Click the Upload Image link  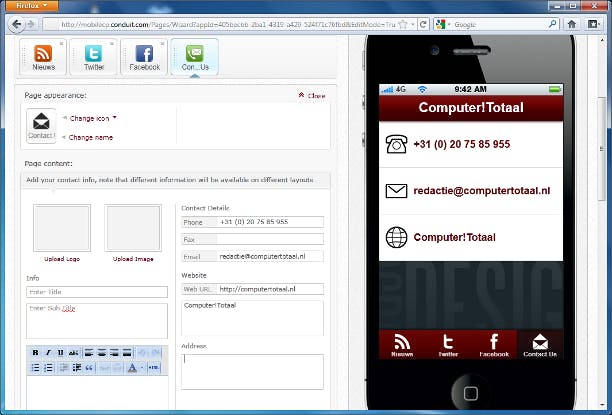pyautogui.click(x=133, y=259)
